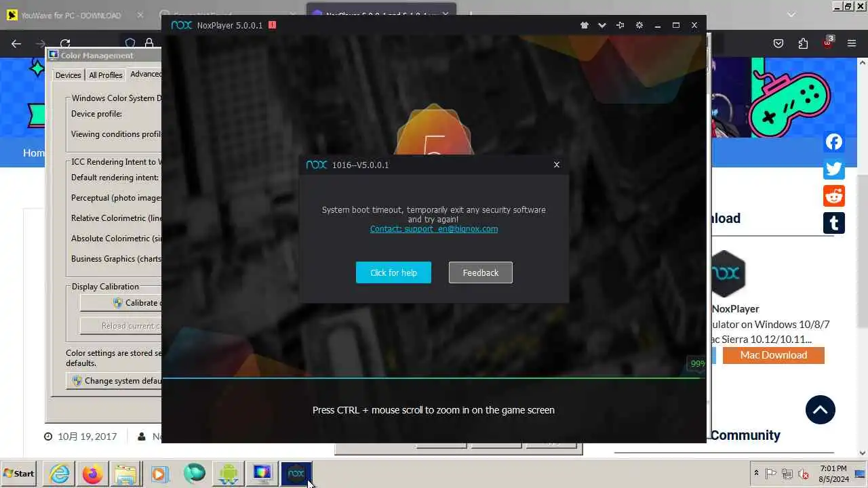The height and width of the screenshot is (488, 868).
Task: Open the NoxPlayer skin theme icon
Action: point(585,25)
